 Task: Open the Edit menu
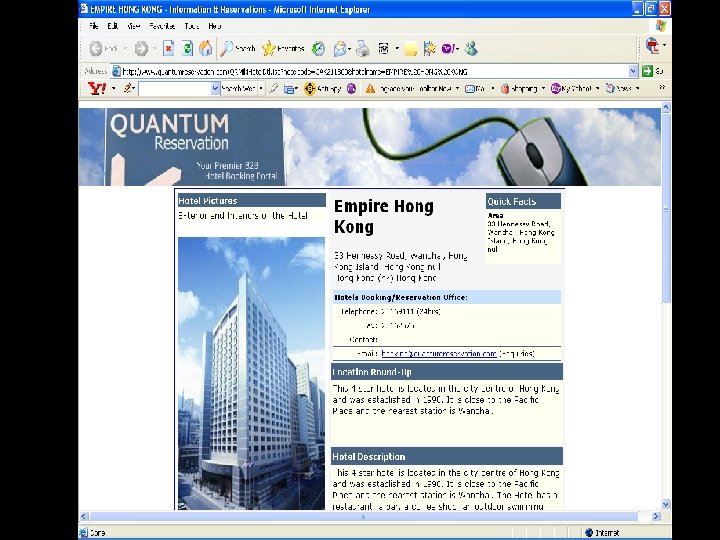[x=112, y=26]
